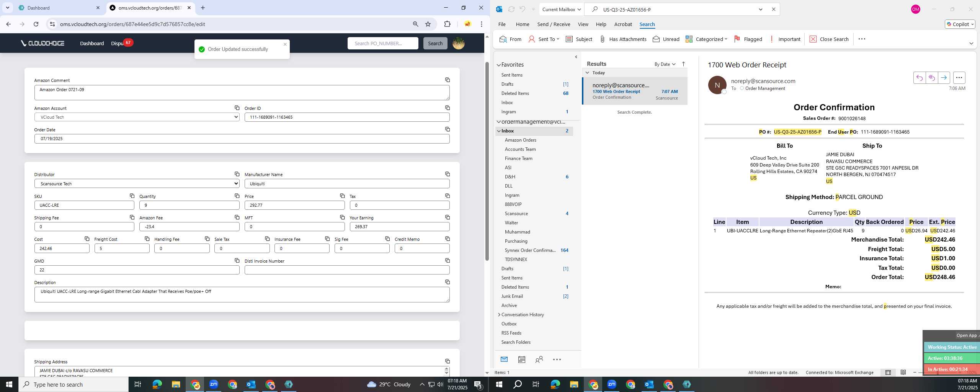
Task: Click the Reply All icon in email
Action: pyautogui.click(x=931, y=78)
